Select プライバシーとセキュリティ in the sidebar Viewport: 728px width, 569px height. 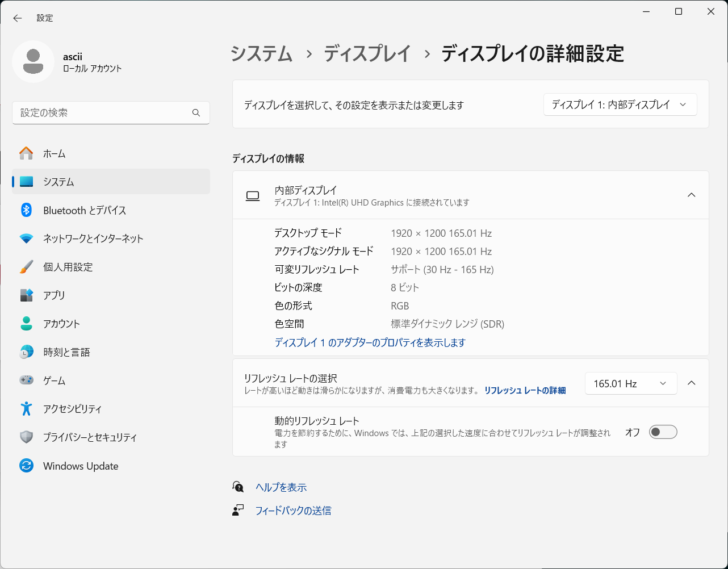(90, 437)
